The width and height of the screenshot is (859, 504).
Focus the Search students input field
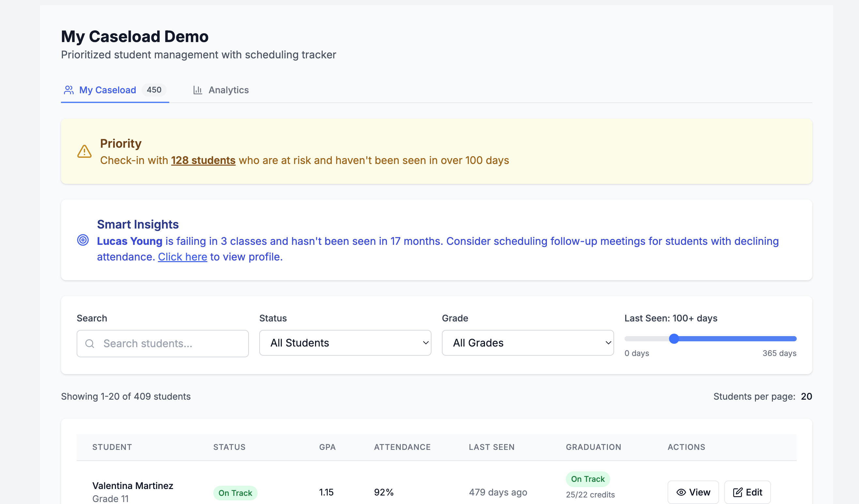[171, 344]
